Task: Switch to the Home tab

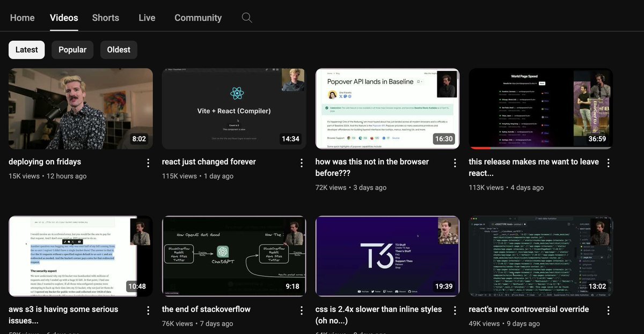Action: [23, 18]
